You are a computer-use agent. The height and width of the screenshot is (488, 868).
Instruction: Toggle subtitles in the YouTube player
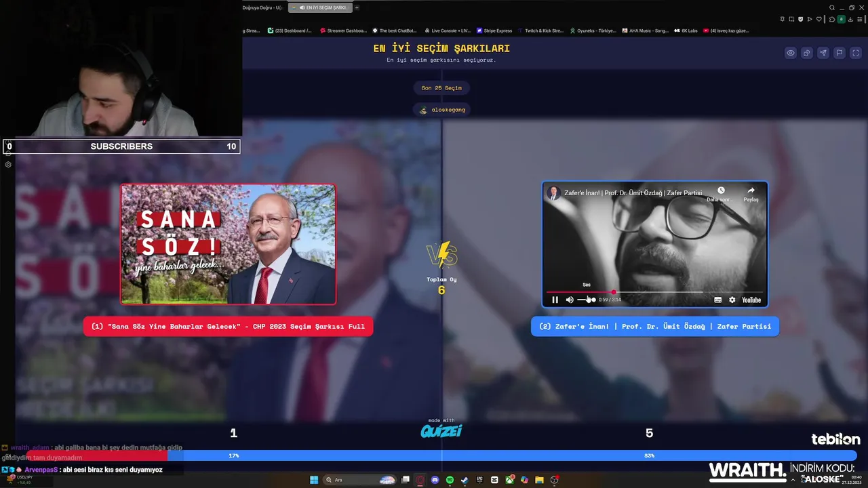pos(717,300)
